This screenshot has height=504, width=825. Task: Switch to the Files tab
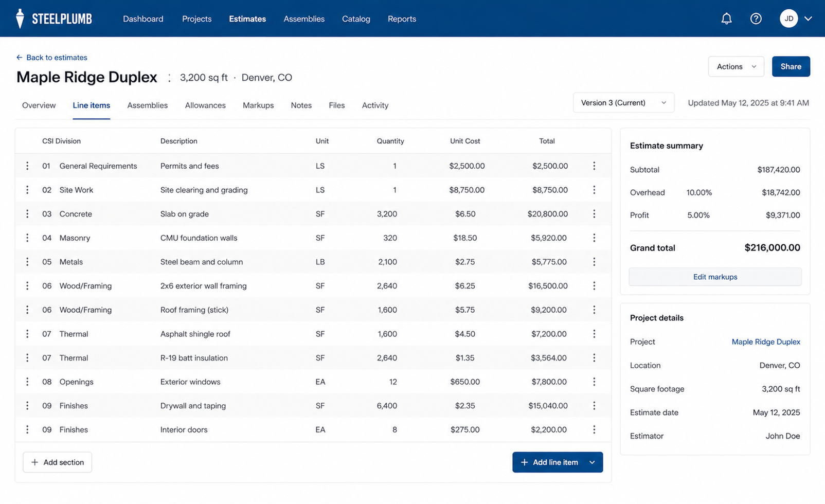pos(337,105)
